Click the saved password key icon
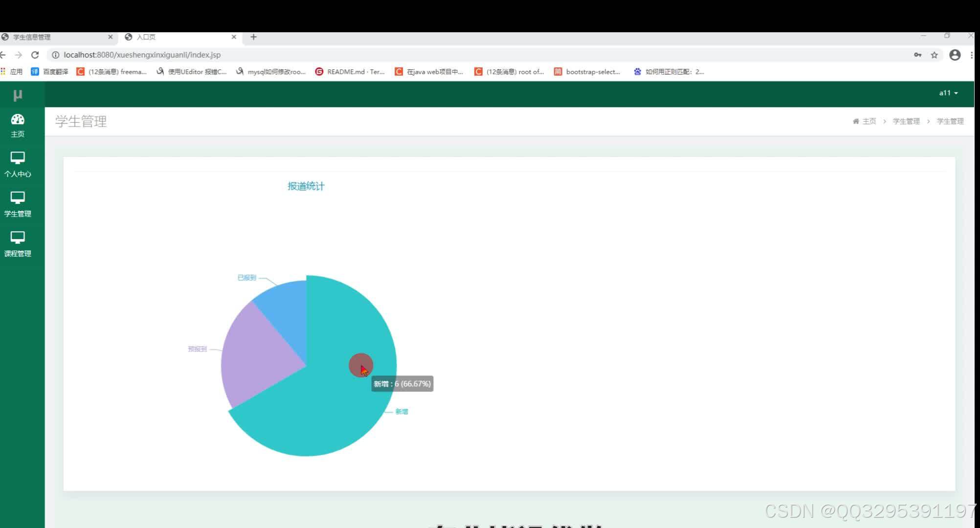 (918, 55)
